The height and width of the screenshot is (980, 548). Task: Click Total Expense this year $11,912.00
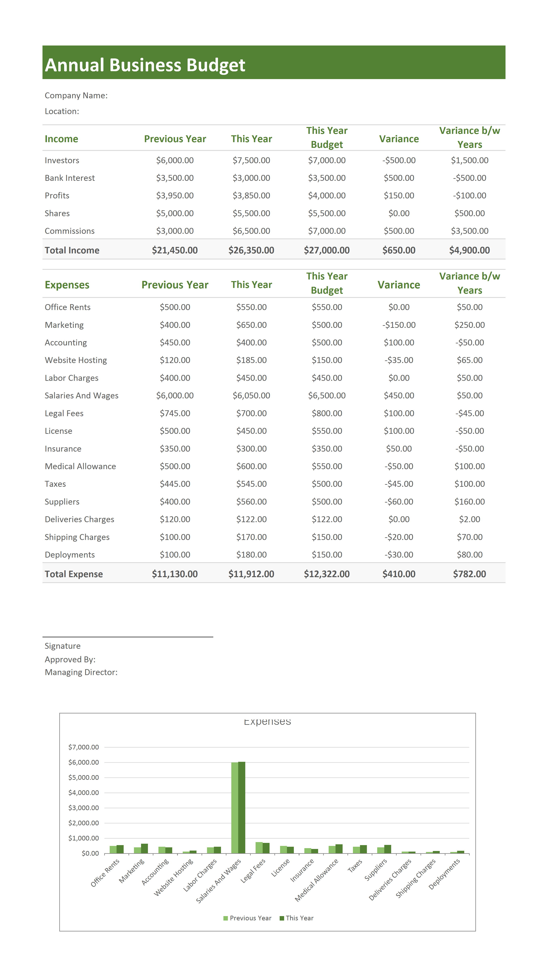pos(251,574)
